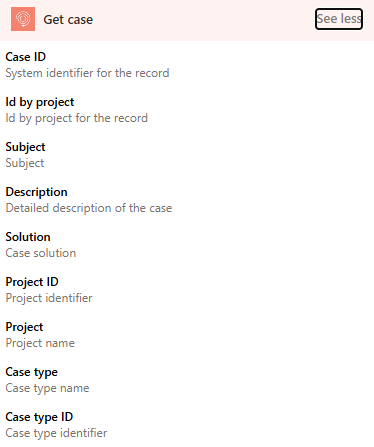Choose the Id by project field
The height and width of the screenshot is (447, 374).
[x=187, y=110]
